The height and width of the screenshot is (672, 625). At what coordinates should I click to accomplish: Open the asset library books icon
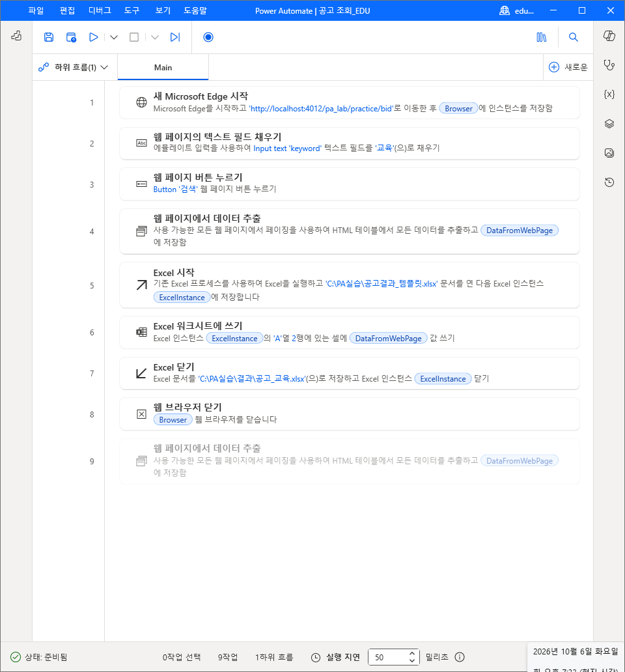click(x=542, y=37)
